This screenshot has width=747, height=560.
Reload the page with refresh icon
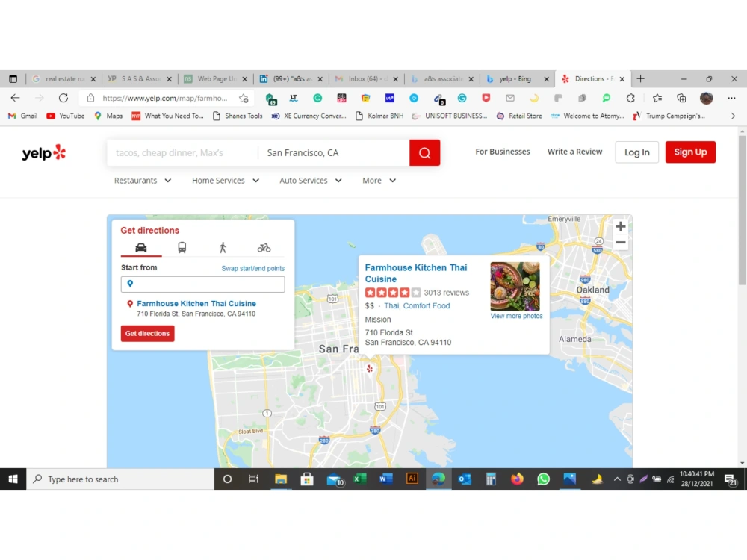pos(63,98)
